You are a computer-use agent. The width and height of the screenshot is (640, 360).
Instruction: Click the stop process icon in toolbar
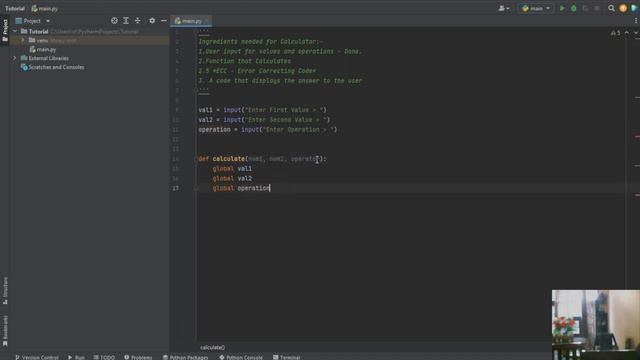click(597, 8)
